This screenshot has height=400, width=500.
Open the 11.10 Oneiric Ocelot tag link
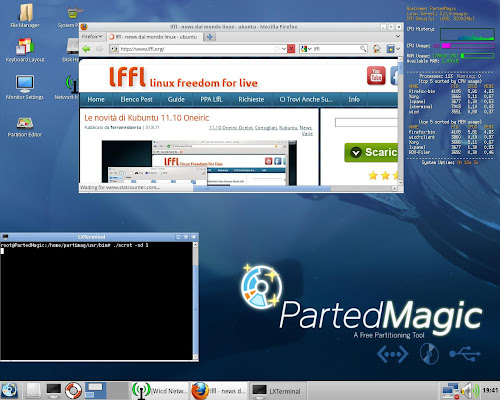(231, 128)
